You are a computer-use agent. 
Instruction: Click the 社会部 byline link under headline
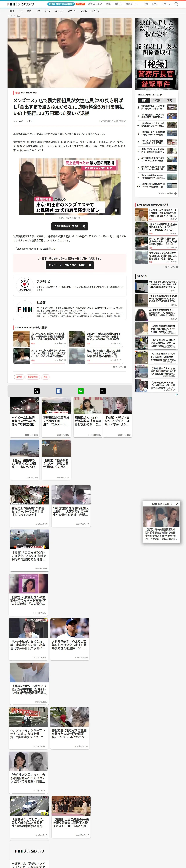click(x=29, y=121)
